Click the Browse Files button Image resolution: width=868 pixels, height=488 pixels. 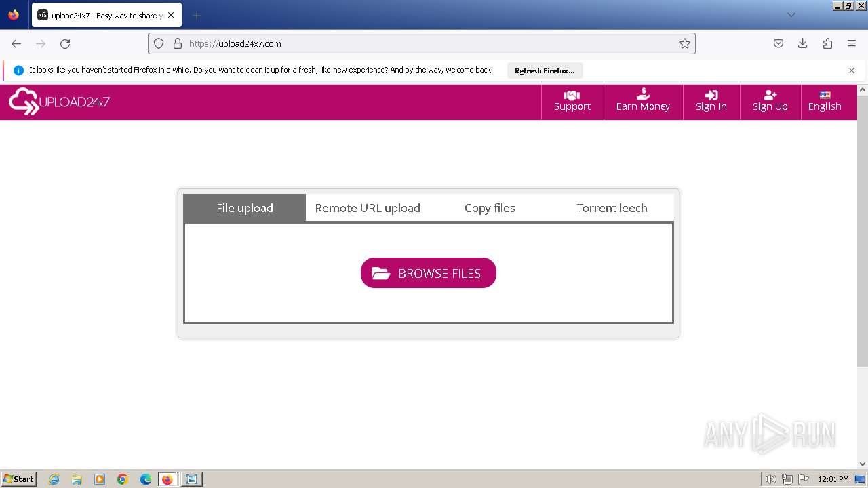click(x=429, y=273)
